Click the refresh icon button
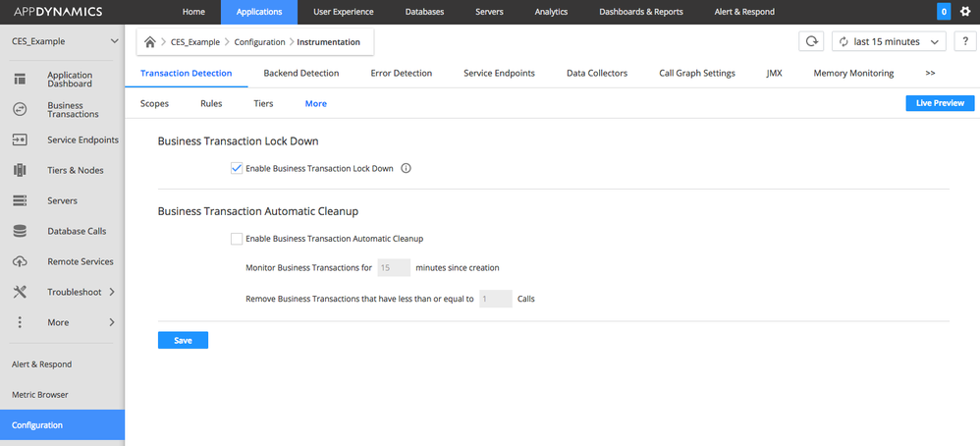Image resolution: width=980 pixels, height=446 pixels. tap(811, 41)
